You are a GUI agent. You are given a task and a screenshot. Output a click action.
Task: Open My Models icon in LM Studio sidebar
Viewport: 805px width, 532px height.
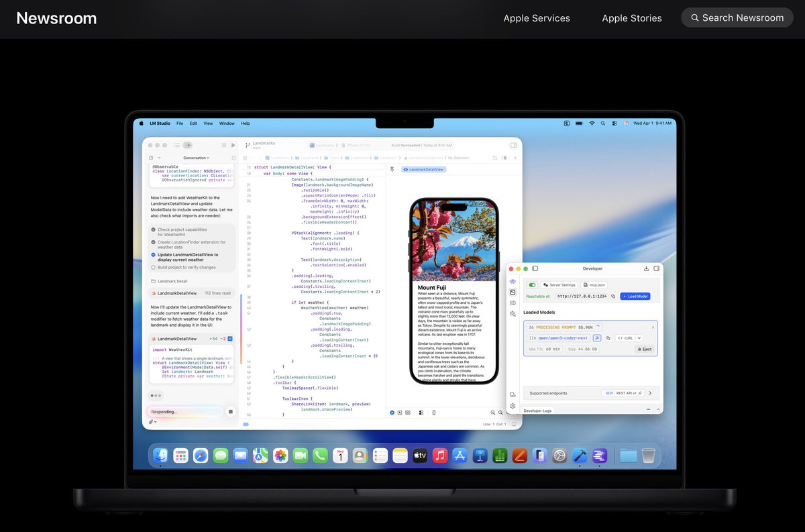513,303
